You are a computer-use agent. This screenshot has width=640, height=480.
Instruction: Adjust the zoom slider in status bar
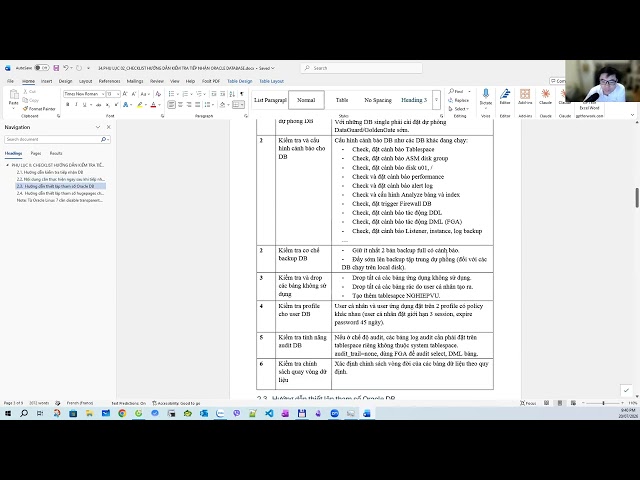pos(603,403)
